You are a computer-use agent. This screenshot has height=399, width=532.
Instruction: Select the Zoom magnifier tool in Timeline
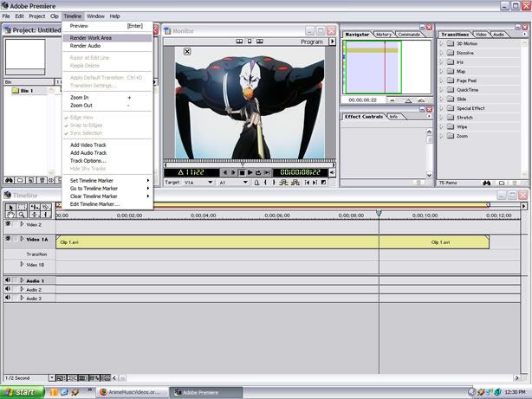point(22,215)
